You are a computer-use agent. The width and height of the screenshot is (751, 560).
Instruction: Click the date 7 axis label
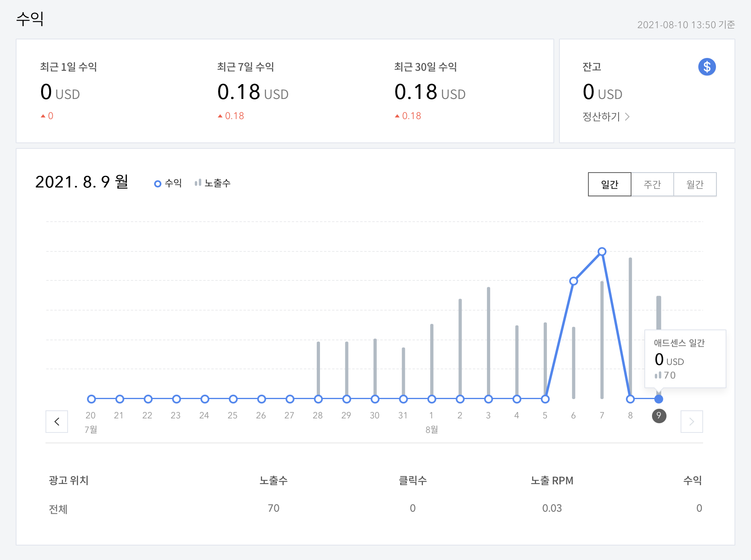(602, 416)
